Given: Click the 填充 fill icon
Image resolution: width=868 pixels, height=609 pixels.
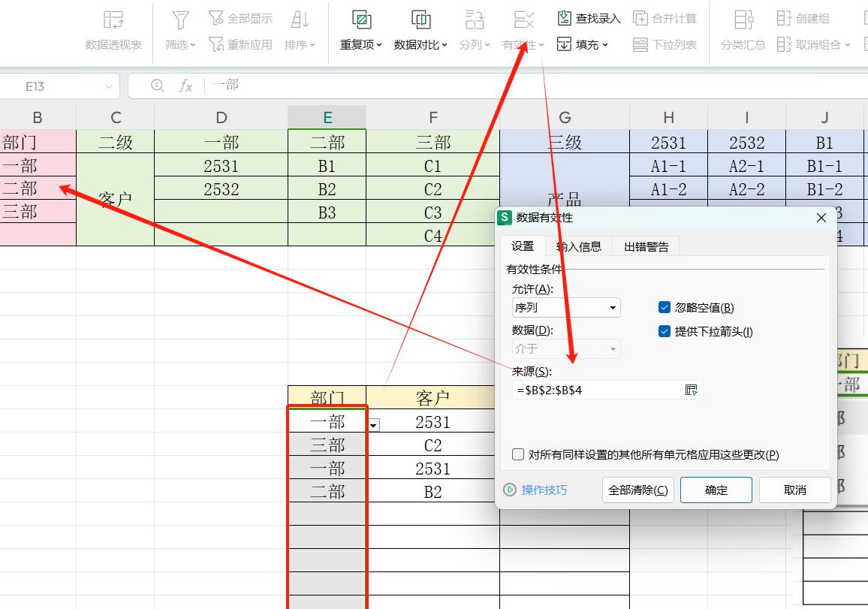Looking at the screenshot, I should (564, 44).
